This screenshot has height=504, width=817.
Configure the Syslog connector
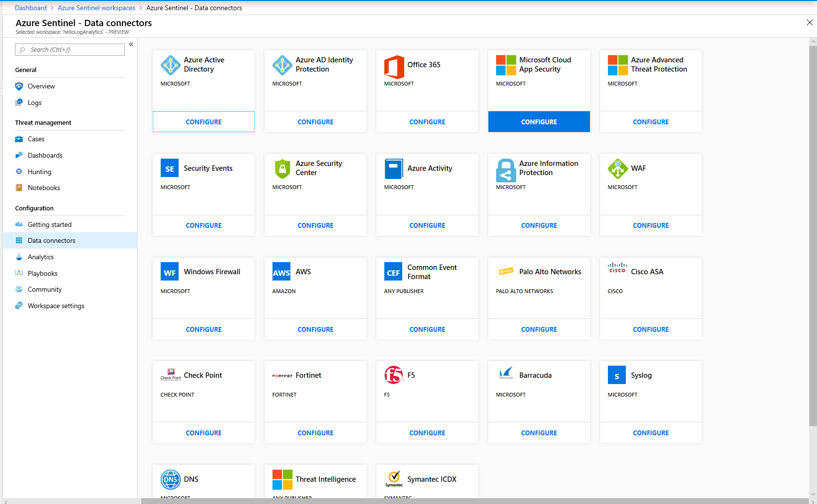651,433
